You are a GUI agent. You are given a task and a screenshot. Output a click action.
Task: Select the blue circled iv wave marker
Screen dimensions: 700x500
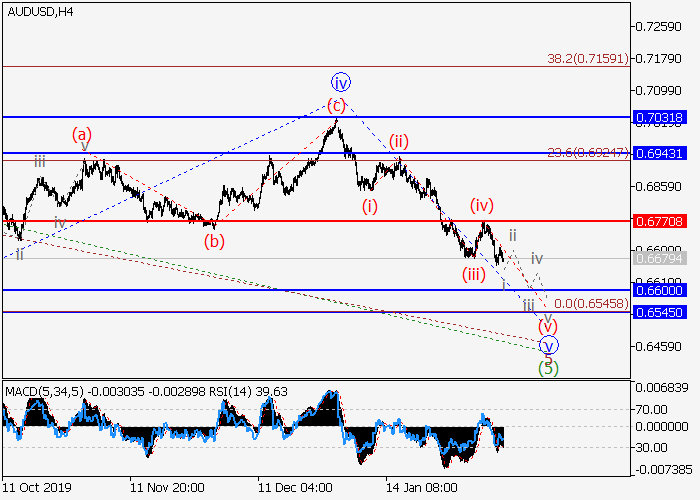click(341, 82)
